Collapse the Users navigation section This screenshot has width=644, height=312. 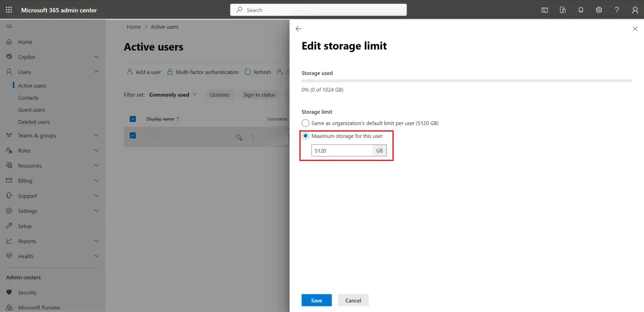[97, 72]
